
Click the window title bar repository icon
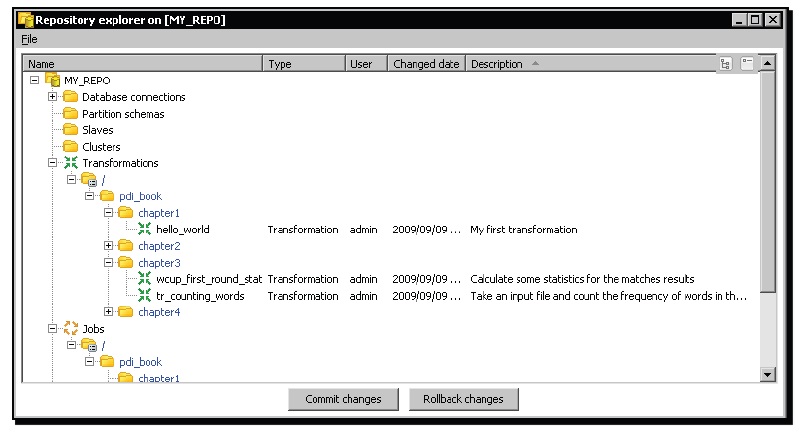click(25, 20)
